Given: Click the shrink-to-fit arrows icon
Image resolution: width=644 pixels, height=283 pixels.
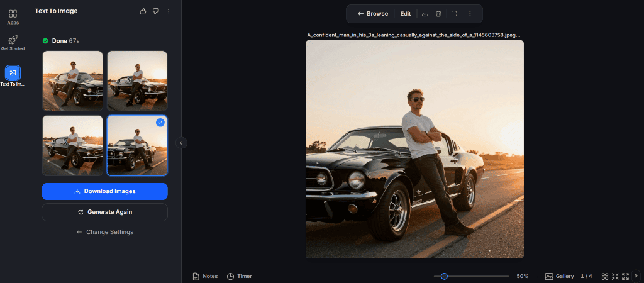Looking at the screenshot, I should 615,277.
